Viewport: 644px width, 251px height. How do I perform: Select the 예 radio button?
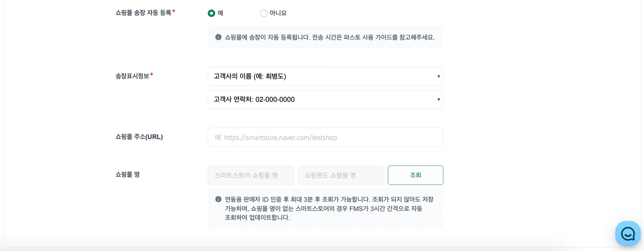(211, 13)
